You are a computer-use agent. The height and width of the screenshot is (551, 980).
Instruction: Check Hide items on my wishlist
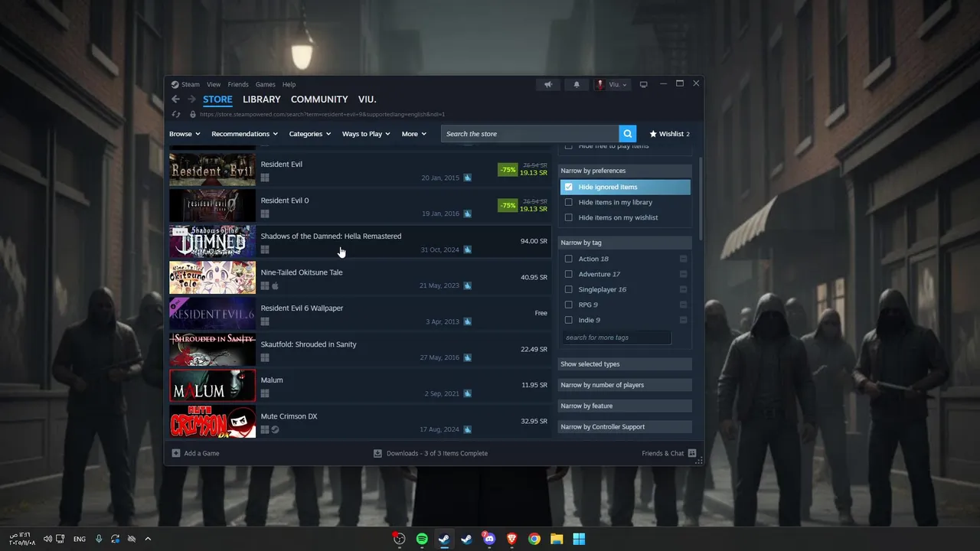(568, 217)
